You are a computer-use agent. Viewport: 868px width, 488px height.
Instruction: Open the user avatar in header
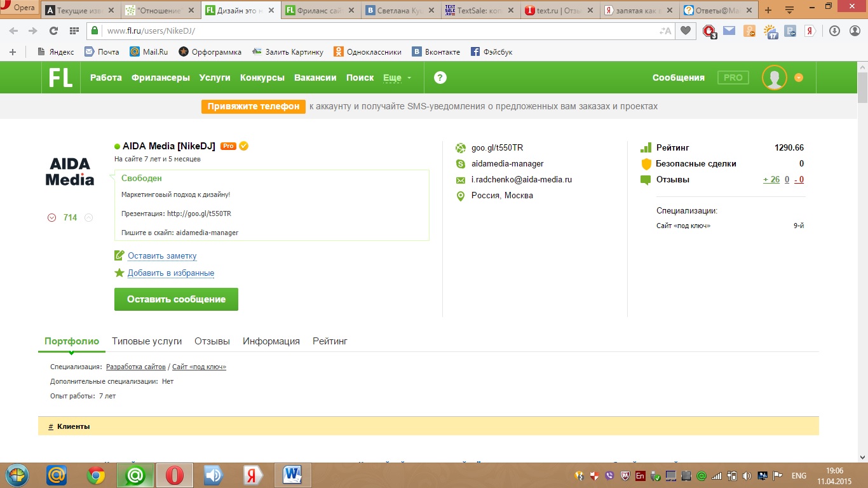coord(775,78)
